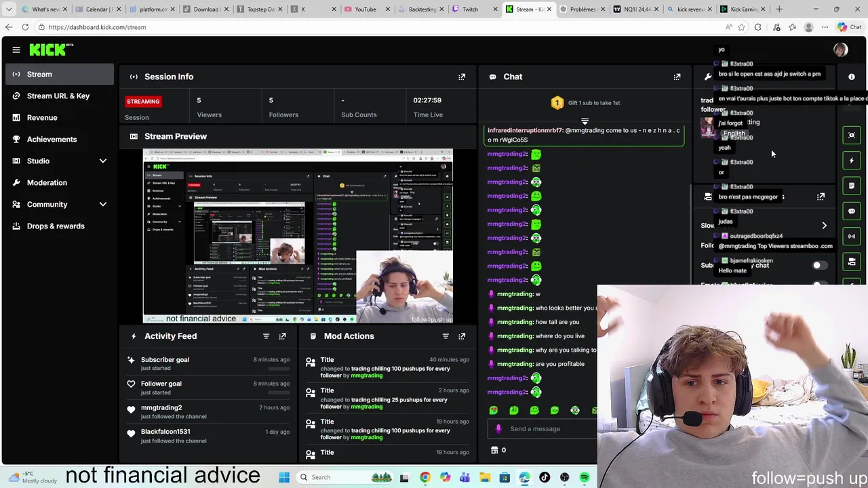Reload the dashboard page
This screenshot has width=868, height=488.
point(25,27)
